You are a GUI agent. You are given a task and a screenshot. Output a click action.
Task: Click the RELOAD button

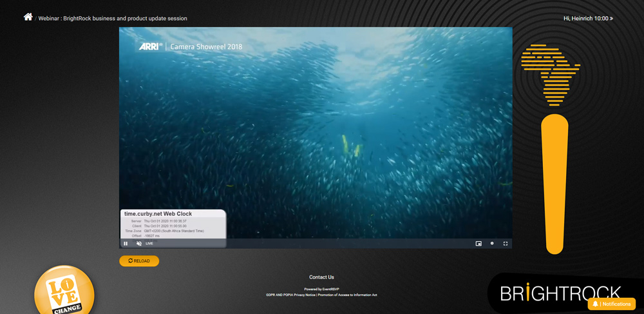[x=139, y=261]
